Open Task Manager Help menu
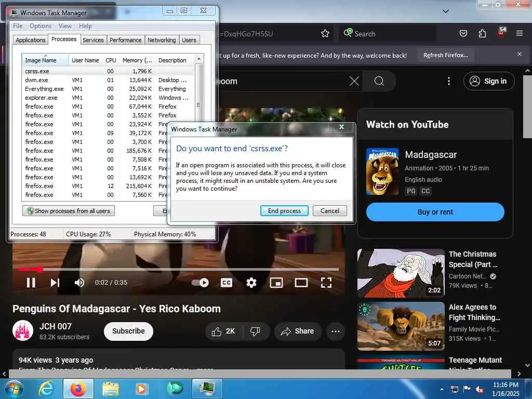 85,26
